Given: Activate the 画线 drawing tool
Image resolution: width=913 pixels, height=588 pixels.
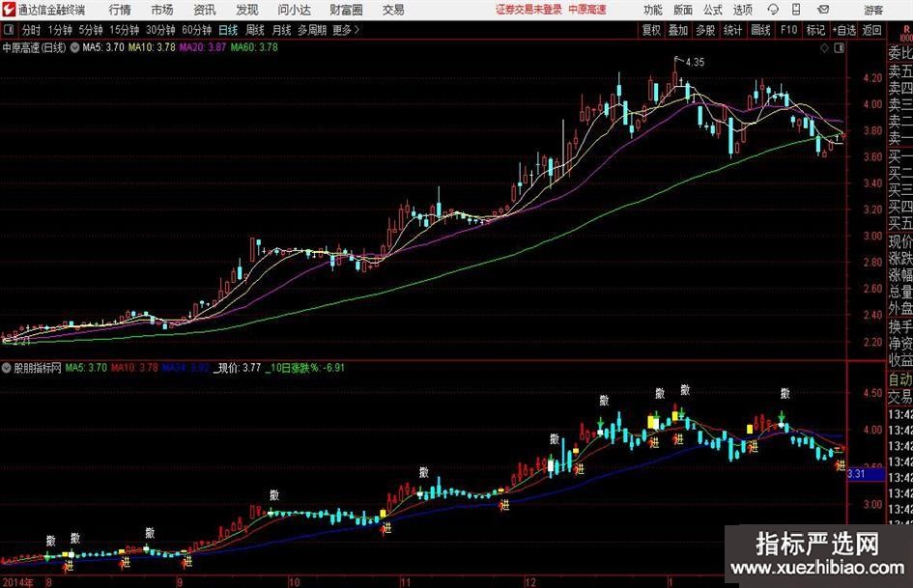Looking at the screenshot, I should click(x=761, y=30).
